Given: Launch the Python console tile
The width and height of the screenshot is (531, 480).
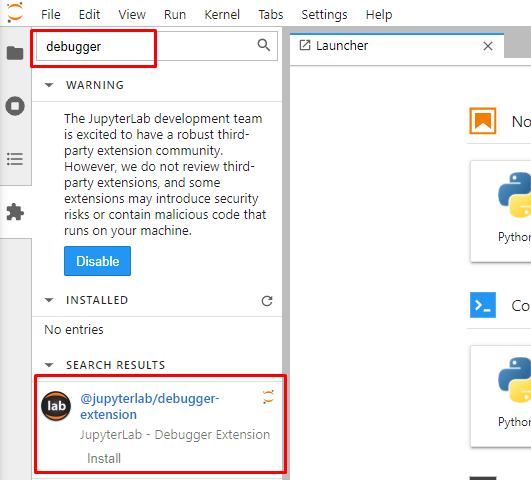Looking at the screenshot, I should [x=501, y=396].
